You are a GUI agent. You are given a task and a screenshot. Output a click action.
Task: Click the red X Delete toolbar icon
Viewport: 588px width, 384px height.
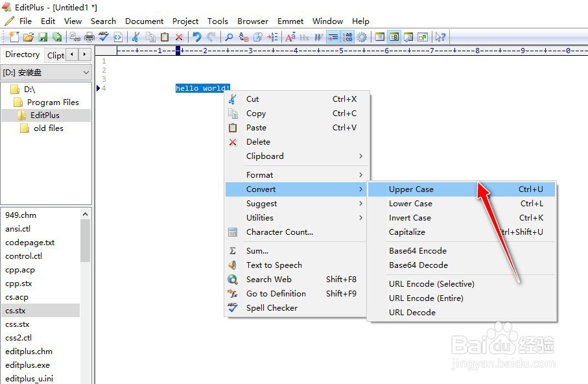point(179,37)
